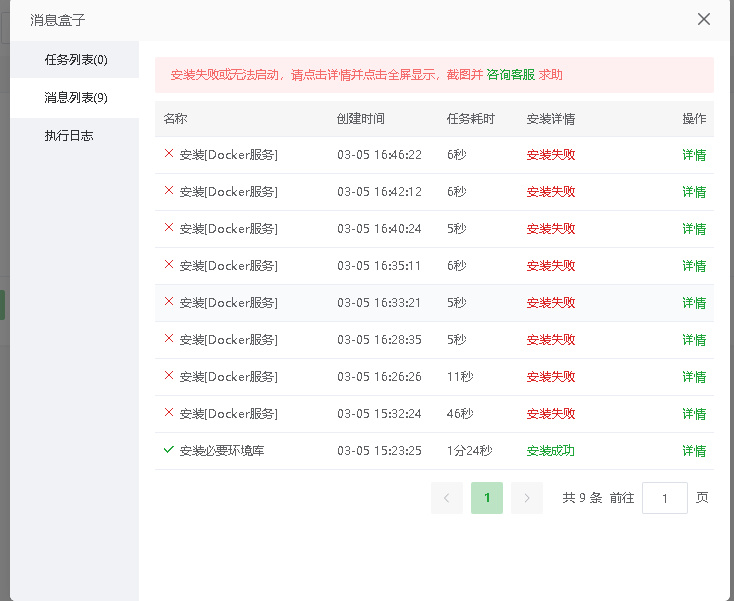
Task: Open 详情 for 安装必要环境库 row
Action: (694, 451)
